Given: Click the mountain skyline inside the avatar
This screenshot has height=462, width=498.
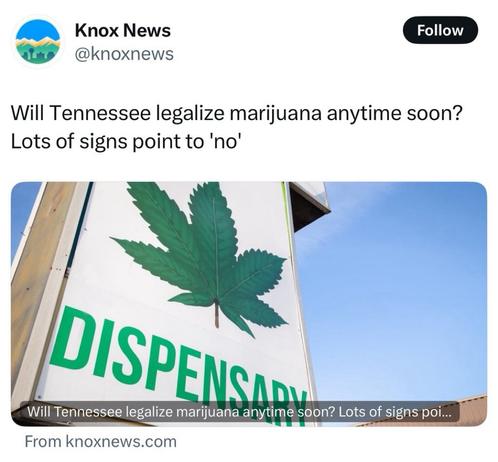Looking at the screenshot, I should (38, 43).
